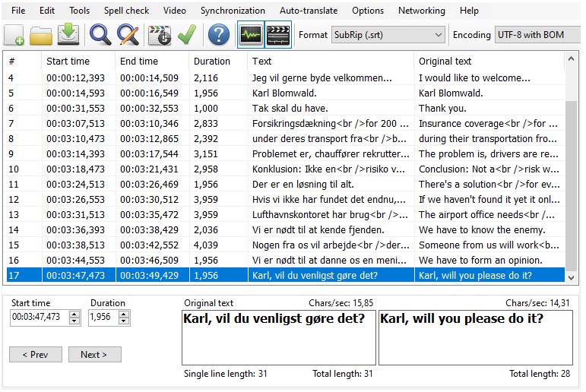Open the Edit menu

(x=47, y=11)
